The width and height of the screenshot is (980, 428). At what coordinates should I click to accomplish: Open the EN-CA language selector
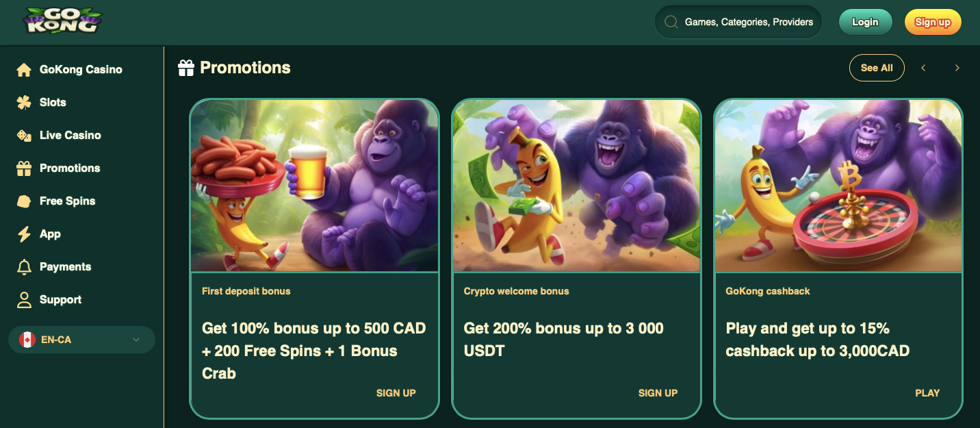(x=81, y=339)
